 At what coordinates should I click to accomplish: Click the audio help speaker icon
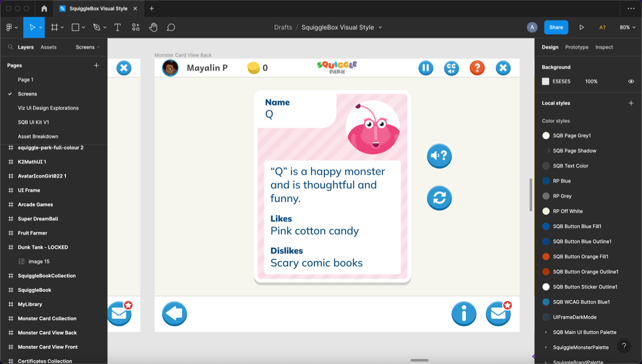pos(439,156)
